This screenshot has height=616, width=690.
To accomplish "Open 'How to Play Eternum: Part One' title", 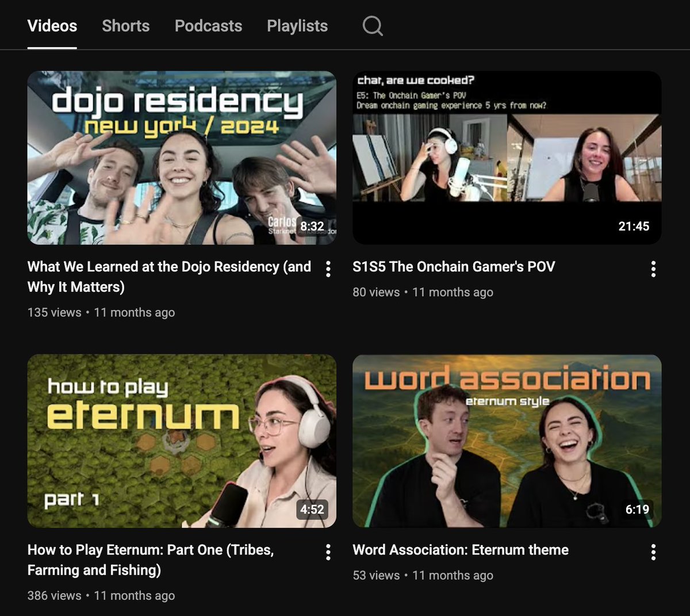I will click(151, 560).
